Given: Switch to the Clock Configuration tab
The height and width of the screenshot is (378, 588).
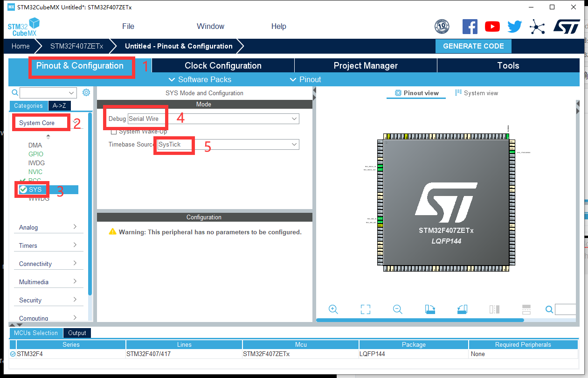Looking at the screenshot, I should pyautogui.click(x=223, y=65).
